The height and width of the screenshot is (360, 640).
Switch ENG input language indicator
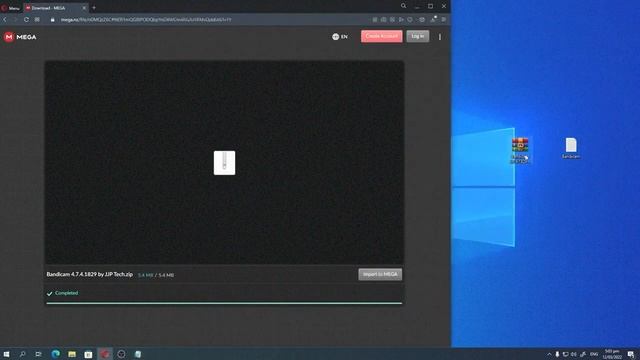point(594,354)
